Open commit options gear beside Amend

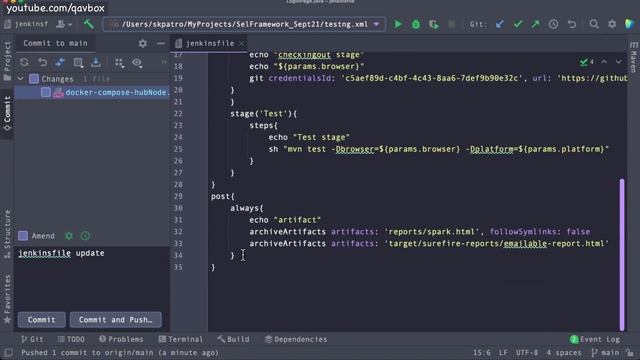69,236
